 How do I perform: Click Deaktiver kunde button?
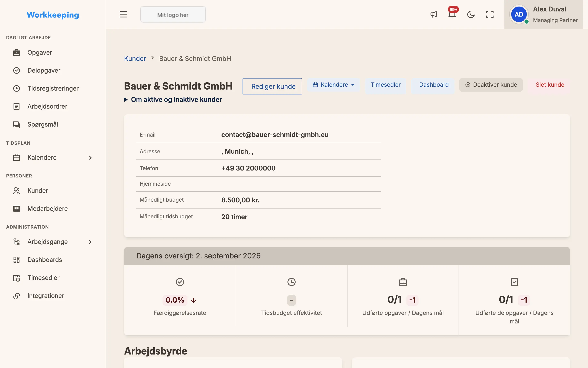491,85
